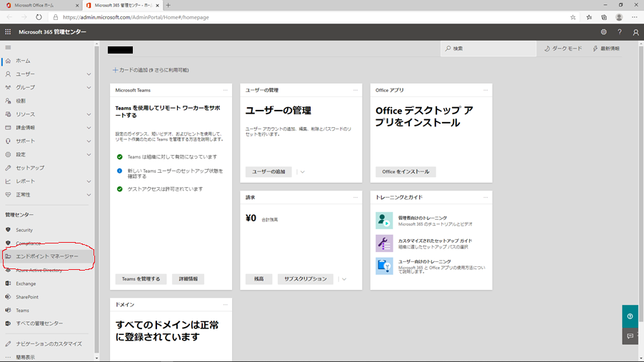The image size is (644, 362).
Task: Open Microsoft Teams card ellipsis menu
Action: pyautogui.click(x=225, y=90)
